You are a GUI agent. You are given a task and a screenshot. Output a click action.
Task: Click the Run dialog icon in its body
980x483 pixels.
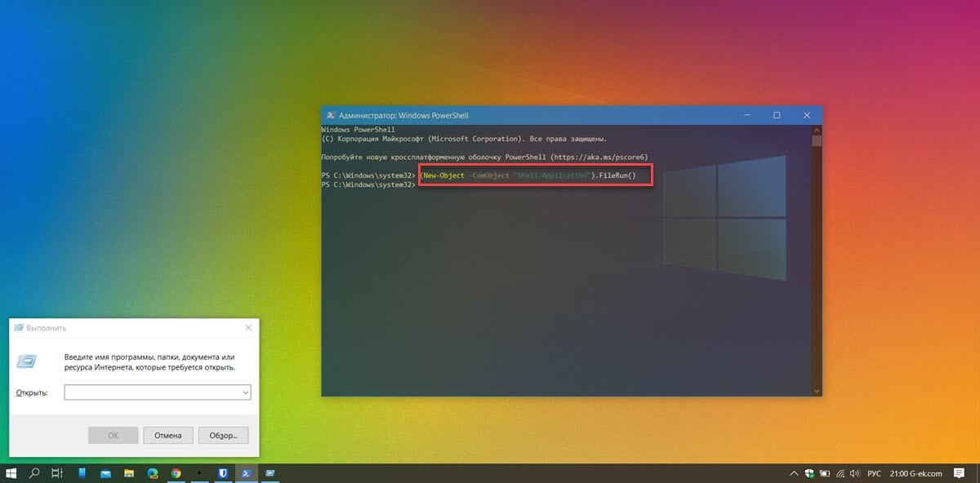27,360
